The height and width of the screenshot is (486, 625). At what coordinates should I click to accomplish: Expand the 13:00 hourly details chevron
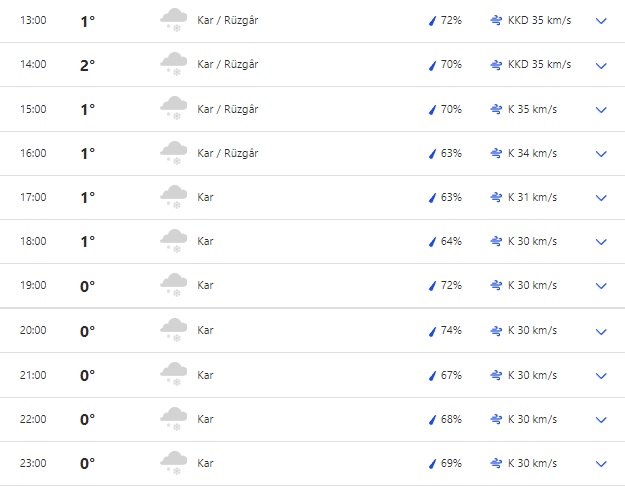pos(601,21)
